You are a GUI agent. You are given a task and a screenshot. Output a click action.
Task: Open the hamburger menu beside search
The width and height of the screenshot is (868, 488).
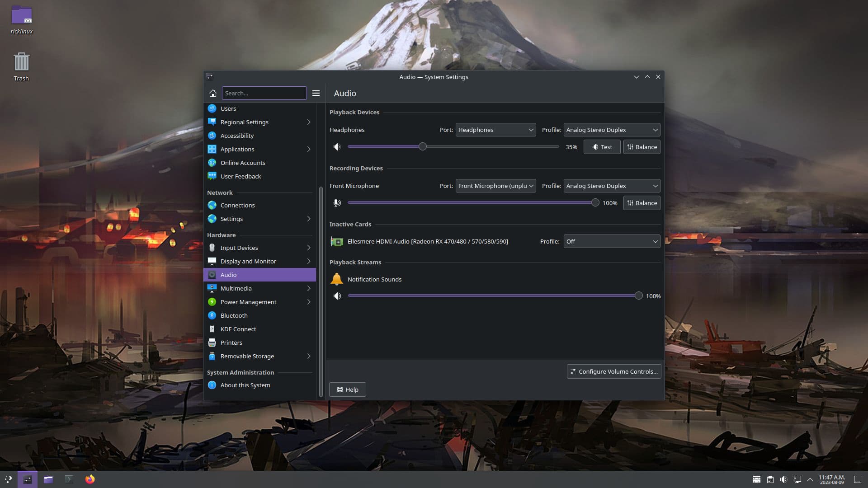pos(316,93)
